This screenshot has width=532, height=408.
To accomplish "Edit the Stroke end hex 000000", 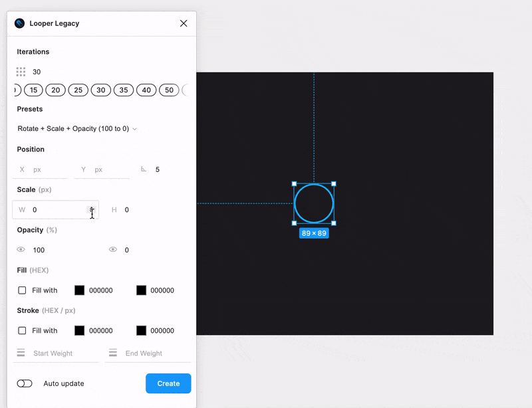I will pyautogui.click(x=162, y=331).
